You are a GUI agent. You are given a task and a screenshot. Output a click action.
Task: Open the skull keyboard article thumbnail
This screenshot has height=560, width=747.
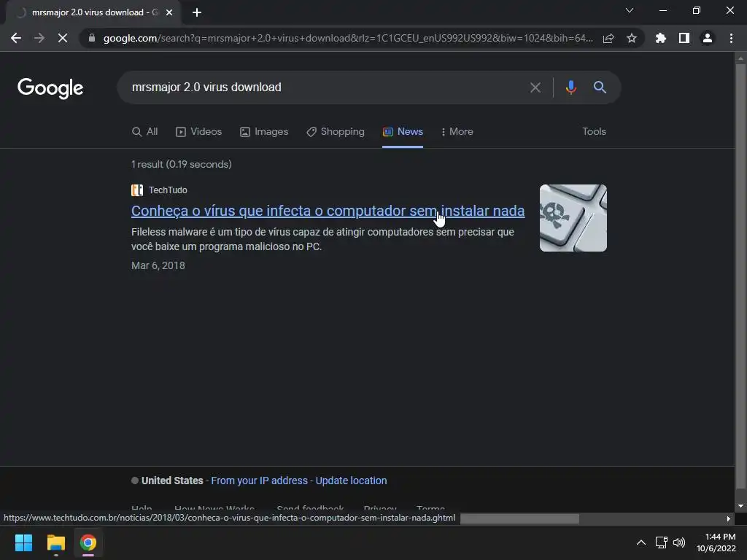pyautogui.click(x=573, y=217)
